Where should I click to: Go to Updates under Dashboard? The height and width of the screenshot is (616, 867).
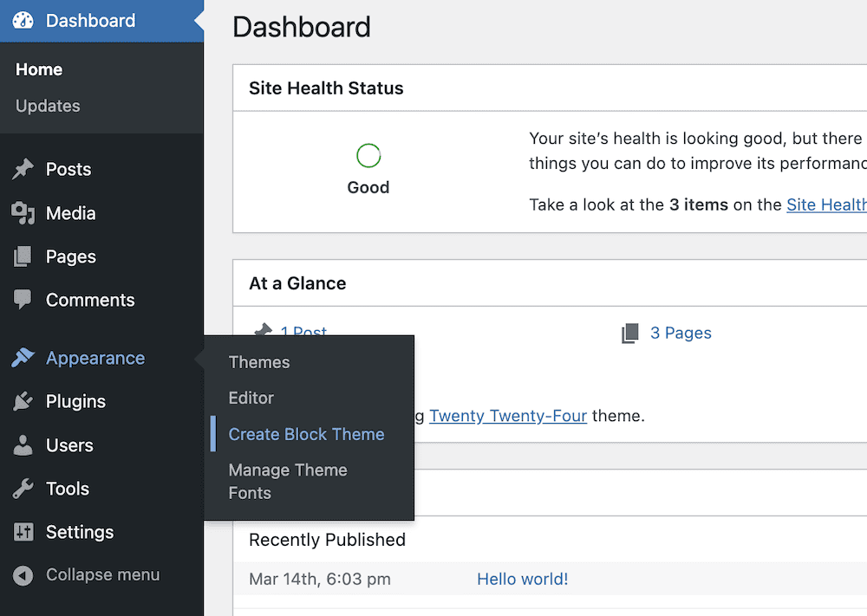click(x=48, y=106)
